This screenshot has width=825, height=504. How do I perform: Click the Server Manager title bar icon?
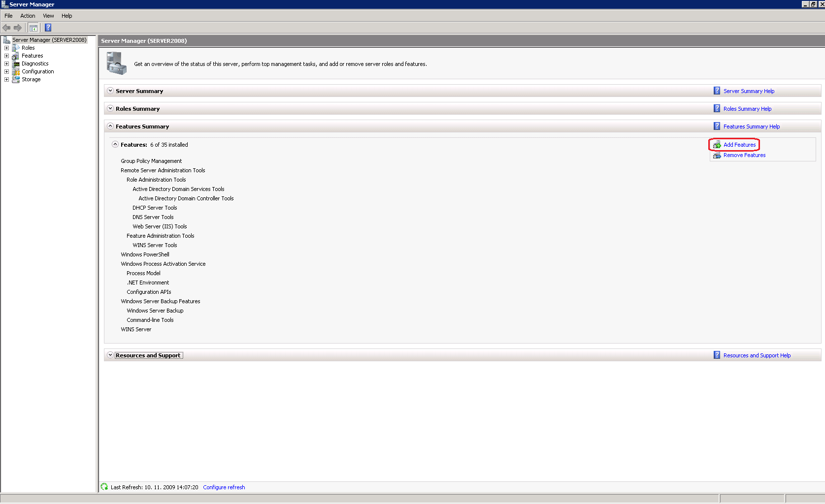(x=4, y=4)
